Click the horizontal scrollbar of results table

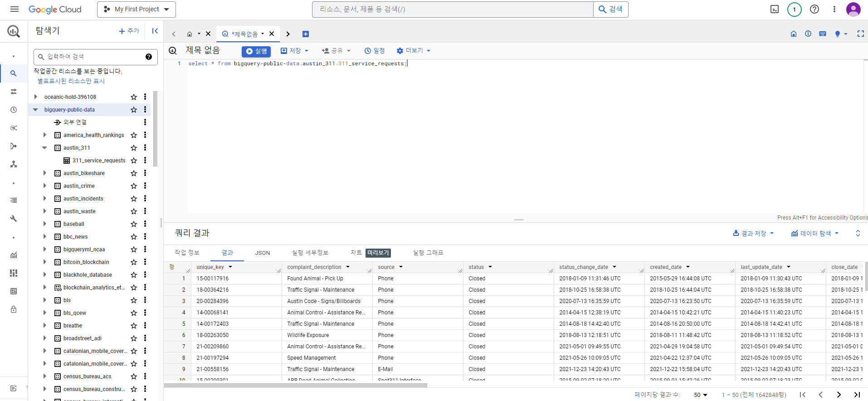[296, 386]
